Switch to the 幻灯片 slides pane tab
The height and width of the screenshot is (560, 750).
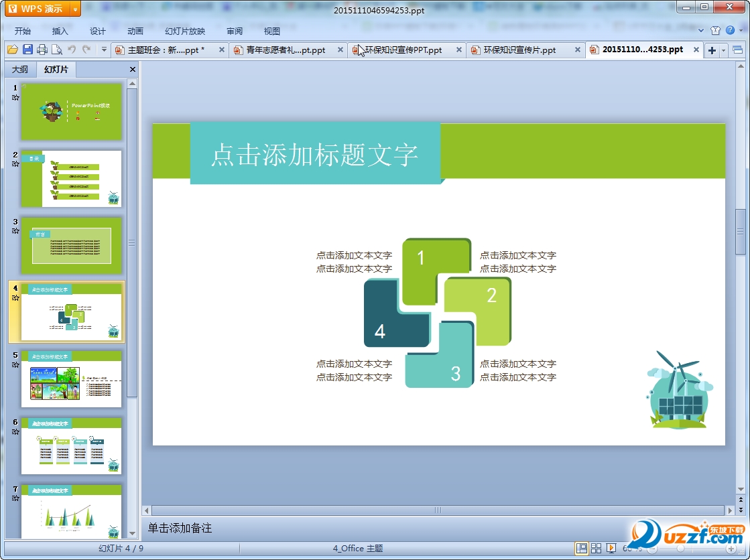tap(56, 70)
